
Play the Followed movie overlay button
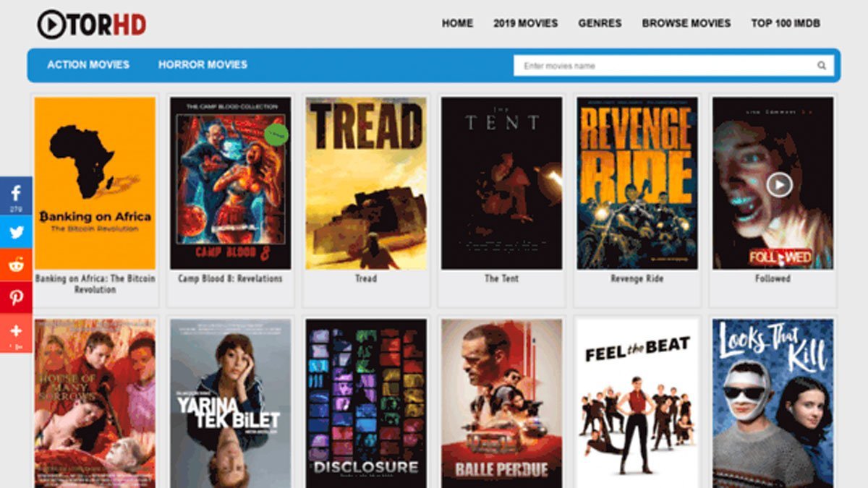click(x=779, y=185)
